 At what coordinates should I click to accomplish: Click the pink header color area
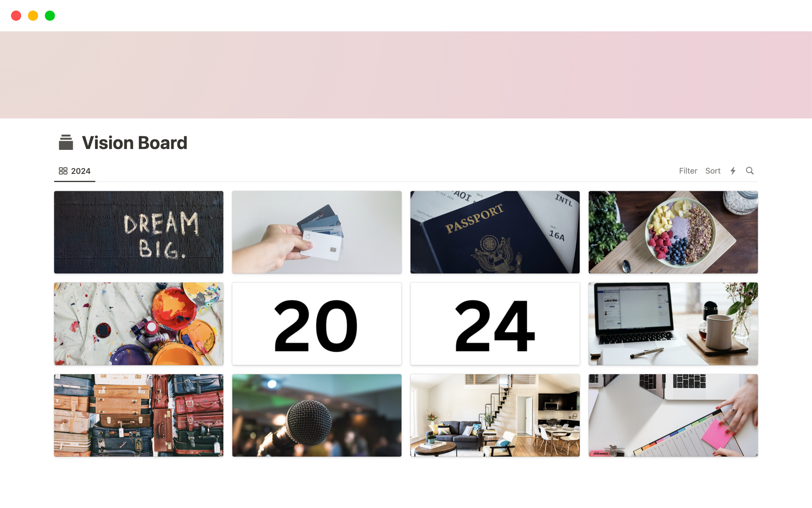406,75
